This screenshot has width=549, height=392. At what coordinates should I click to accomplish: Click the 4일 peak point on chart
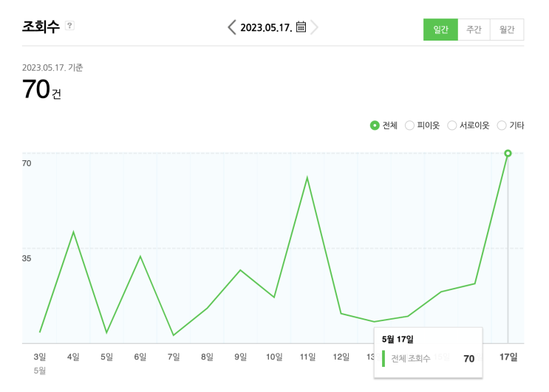(73, 232)
